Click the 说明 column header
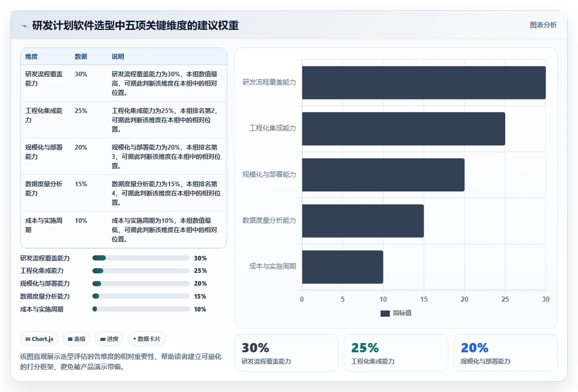Image resolution: width=578 pixels, height=392 pixels. (x=118, y=56)
